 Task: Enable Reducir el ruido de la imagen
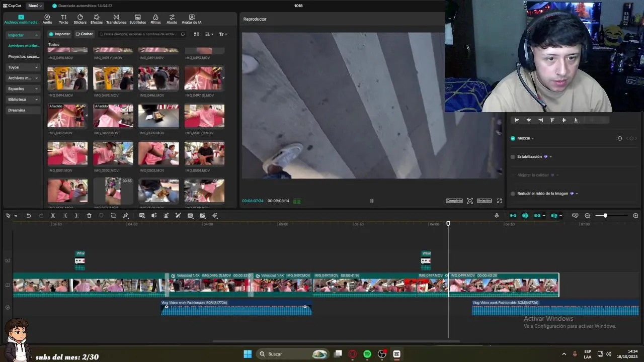(x=513, y=194)
